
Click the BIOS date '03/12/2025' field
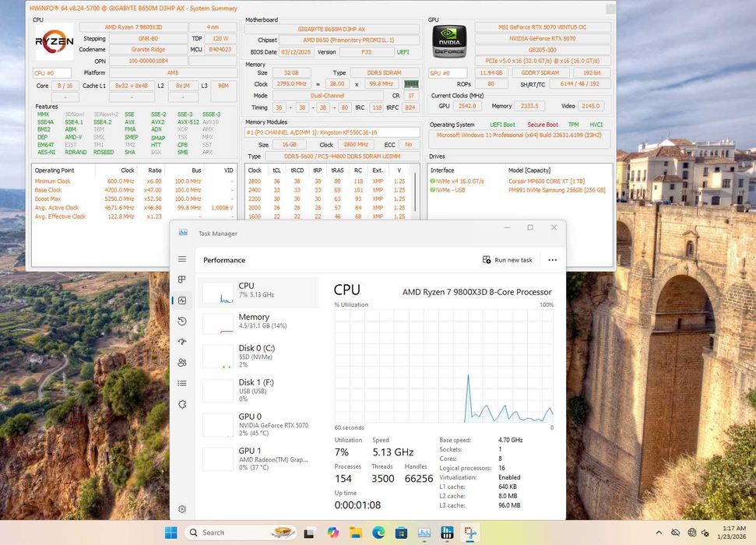[x=296, y=52]
